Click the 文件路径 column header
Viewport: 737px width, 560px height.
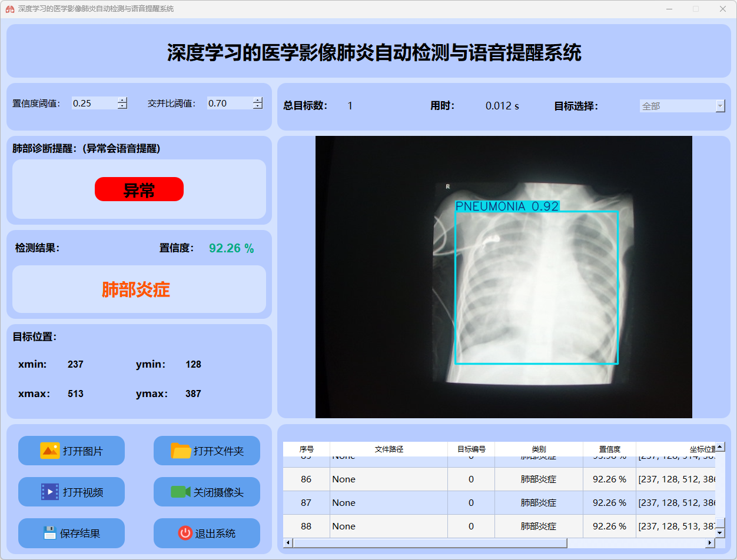[x=389, y=449]
